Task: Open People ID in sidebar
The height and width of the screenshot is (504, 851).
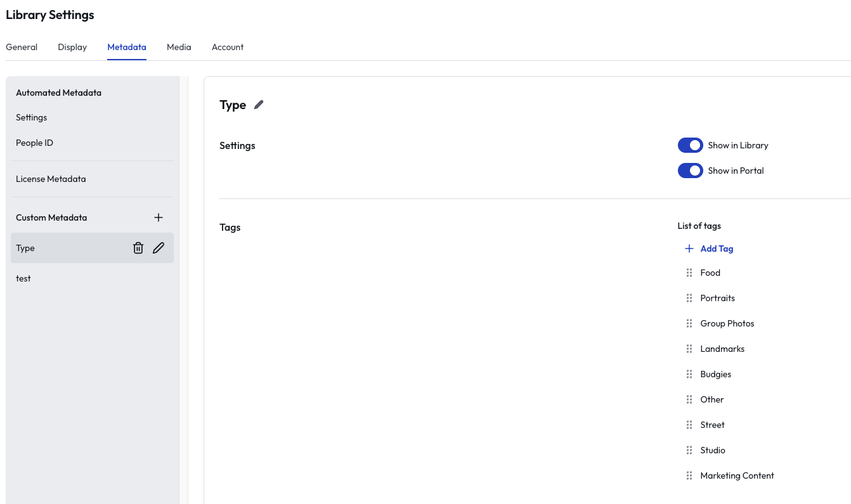Action: [35, 143]
